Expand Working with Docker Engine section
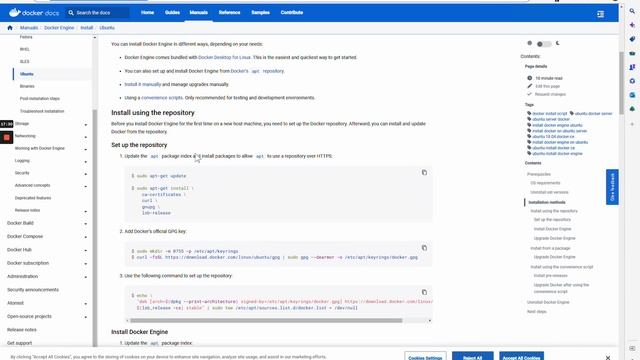 pyautogui.click(x=86, y=149)
